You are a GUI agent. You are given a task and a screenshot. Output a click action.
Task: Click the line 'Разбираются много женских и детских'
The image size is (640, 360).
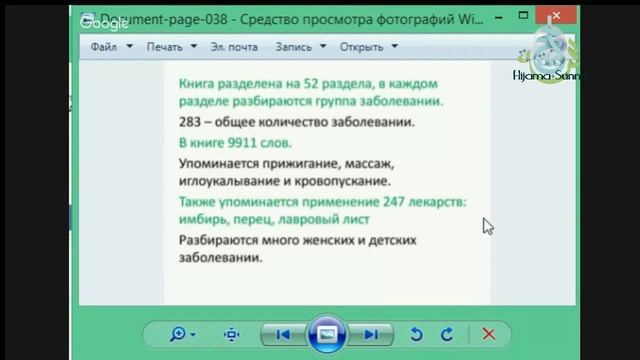(x=298, y=240)
